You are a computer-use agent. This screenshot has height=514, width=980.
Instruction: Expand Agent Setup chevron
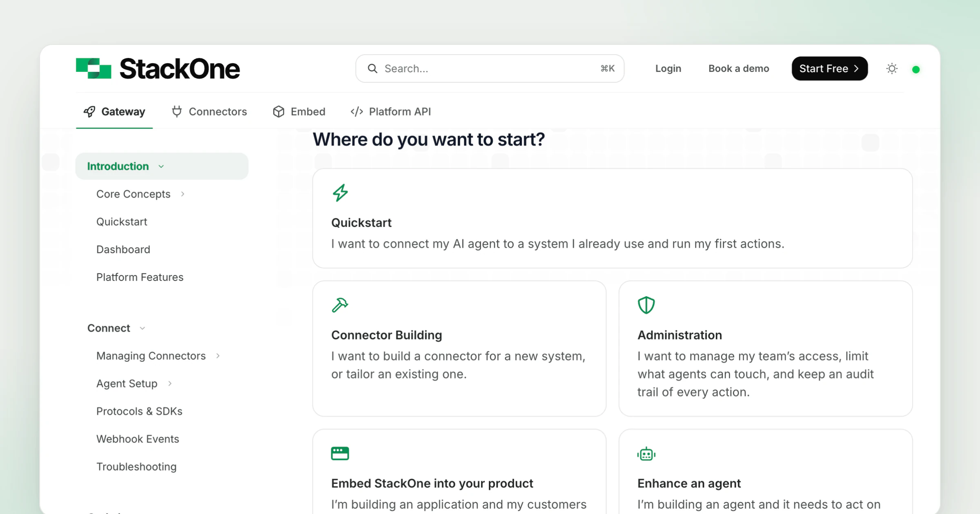point(170,384)
